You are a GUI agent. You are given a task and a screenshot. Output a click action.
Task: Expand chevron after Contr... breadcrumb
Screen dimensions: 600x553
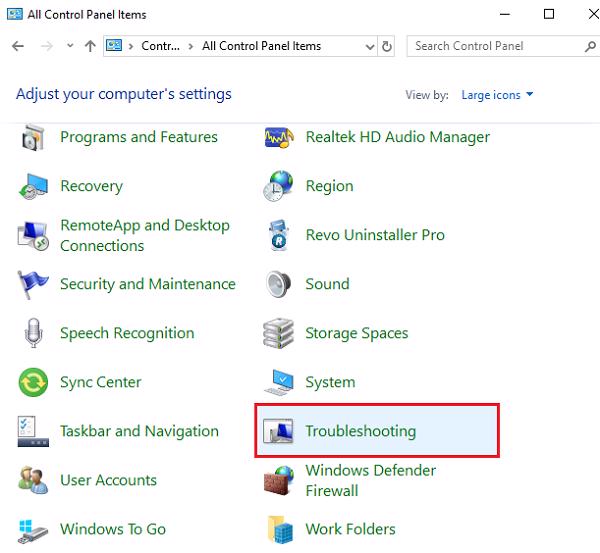click(191, 47)
